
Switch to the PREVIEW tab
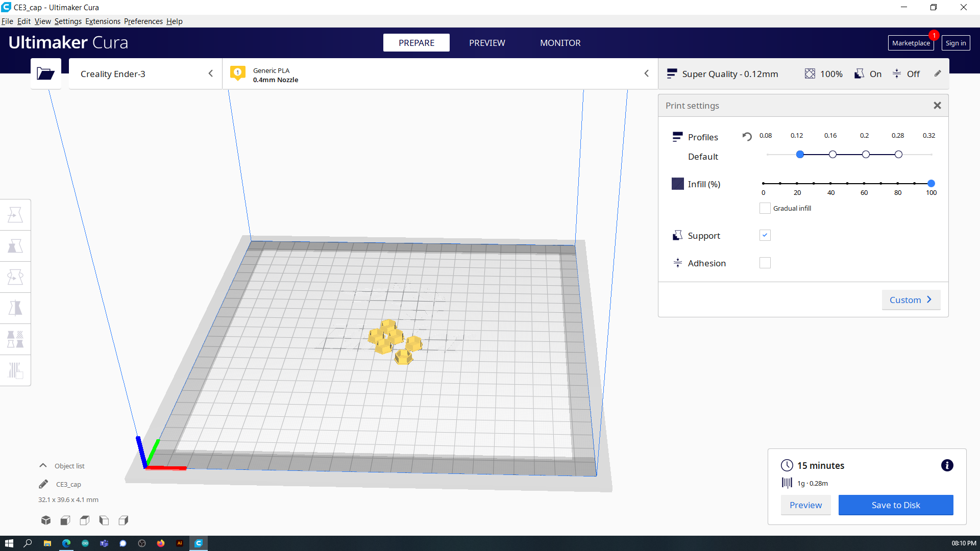[x=487, y=43]
